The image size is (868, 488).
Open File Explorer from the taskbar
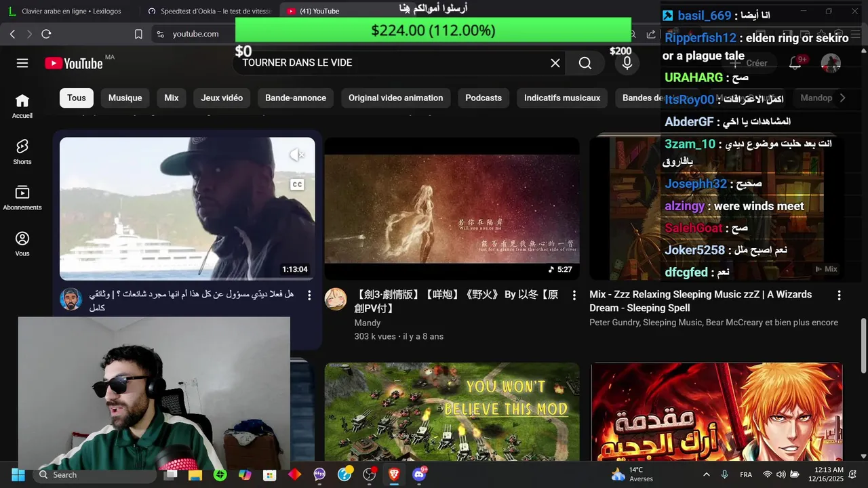pyautogui.click(x=195, y=474)
